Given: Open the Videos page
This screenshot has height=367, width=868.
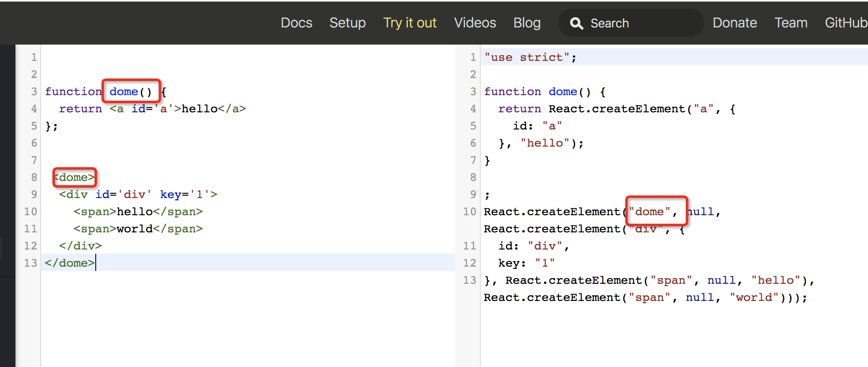Looking at the screenshot, I should click(475, 23).
